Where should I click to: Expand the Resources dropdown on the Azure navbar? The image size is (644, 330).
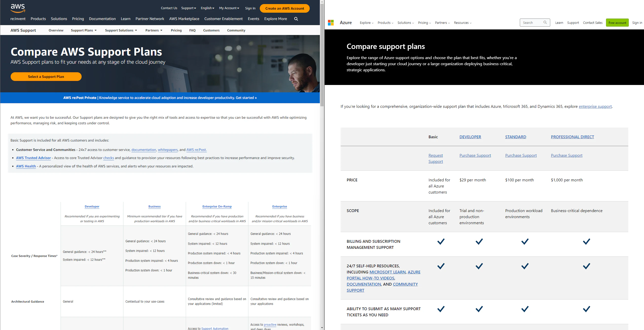click(462, 23)
